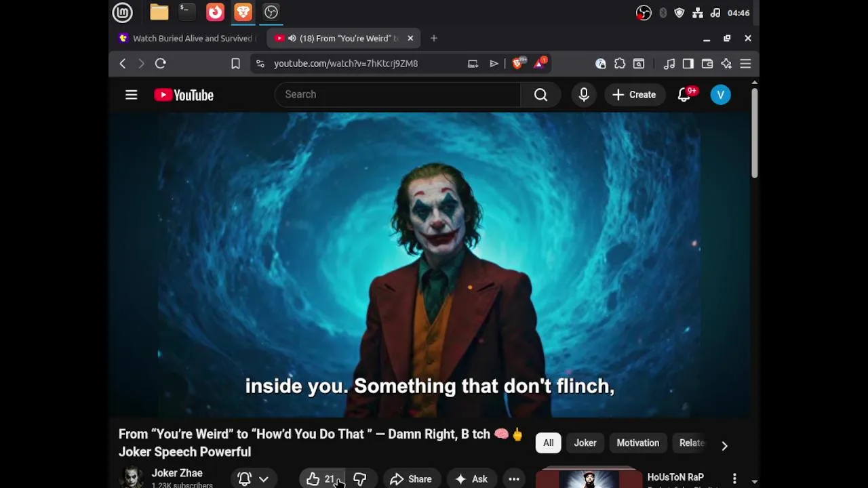This screenshot has width=868, height=488.
Task: Dislike the video with thumbs down
Action: pos(360,479)
